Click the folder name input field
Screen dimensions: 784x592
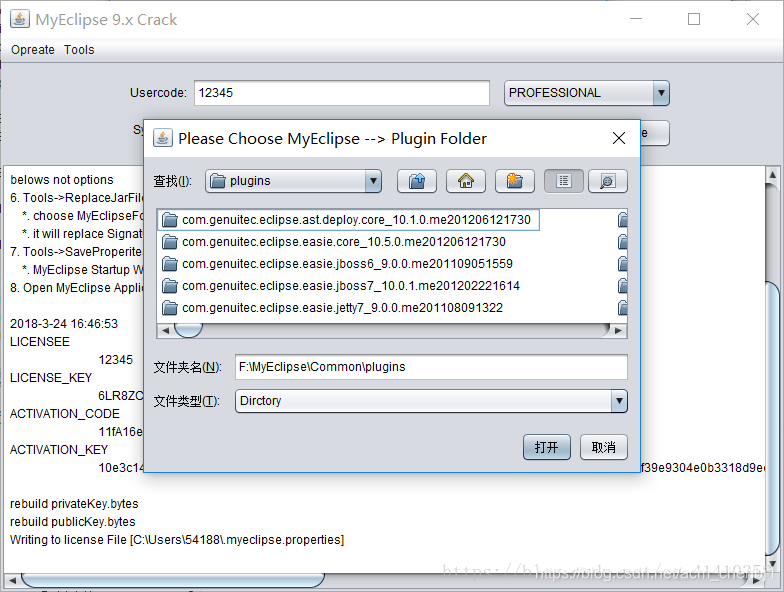click(431, 367)
